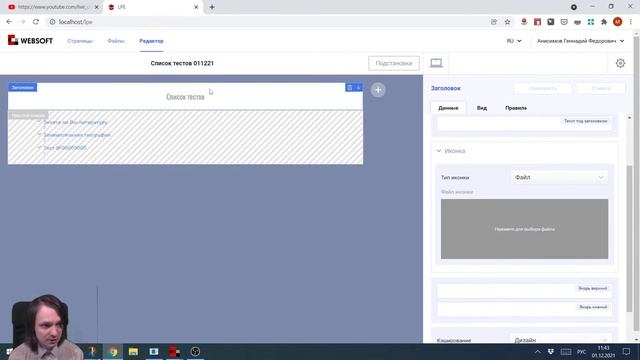Open the Chrome three-dot menu
The height and width of the screenshot is (360, 640).
pyautogui.click(x=631, y=22)
